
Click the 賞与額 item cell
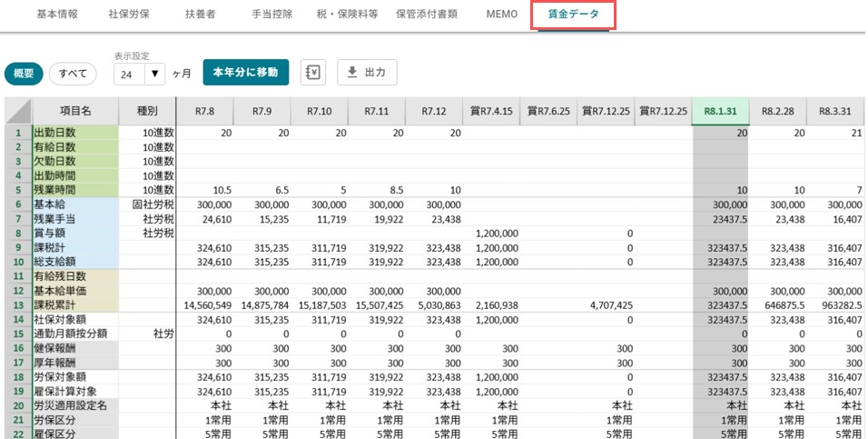point(75,234)
